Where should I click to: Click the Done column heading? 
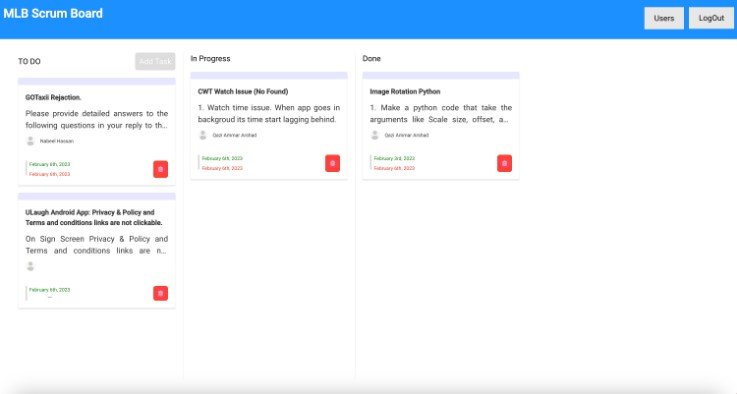371,58
